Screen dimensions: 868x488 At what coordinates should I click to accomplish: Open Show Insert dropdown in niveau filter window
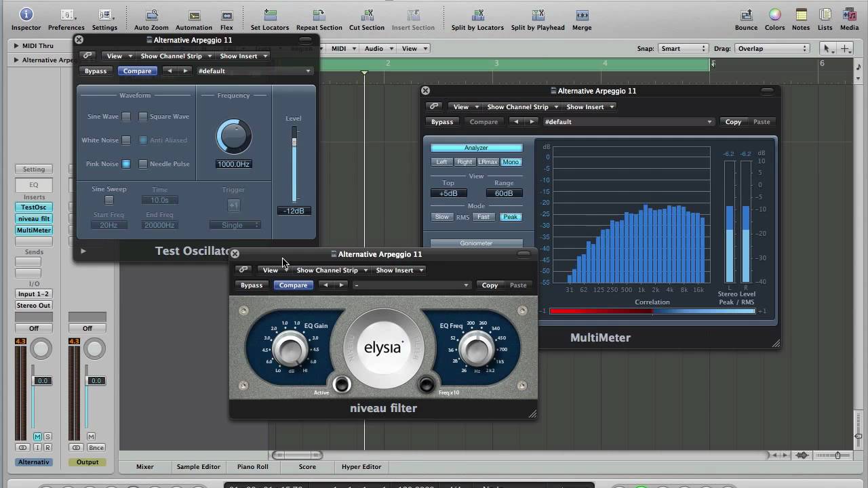pos(398,270)
